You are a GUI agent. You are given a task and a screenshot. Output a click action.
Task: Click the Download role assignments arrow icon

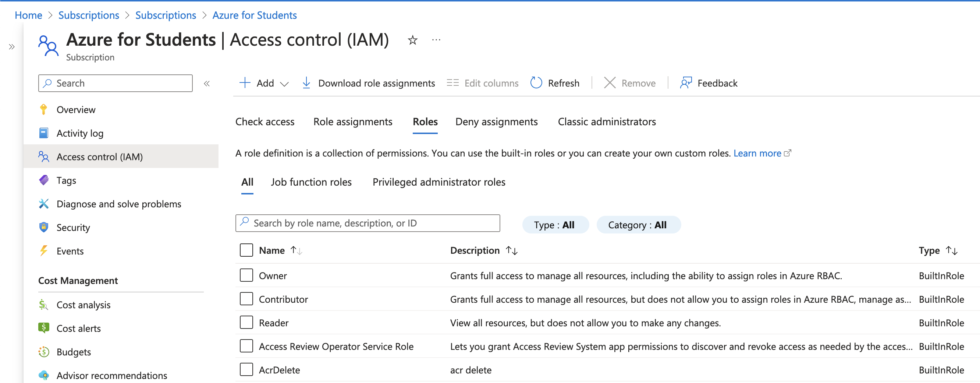pyautogui.click(x=306, y=83)
